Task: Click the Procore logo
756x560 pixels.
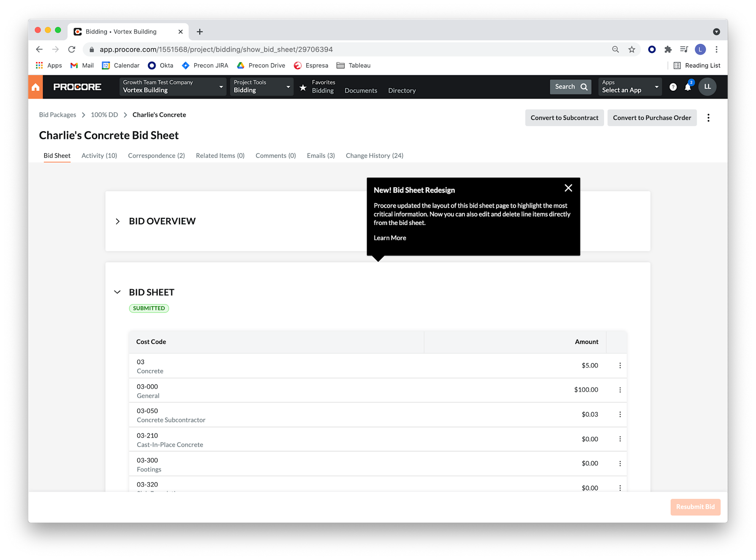Action: (77, 87)
